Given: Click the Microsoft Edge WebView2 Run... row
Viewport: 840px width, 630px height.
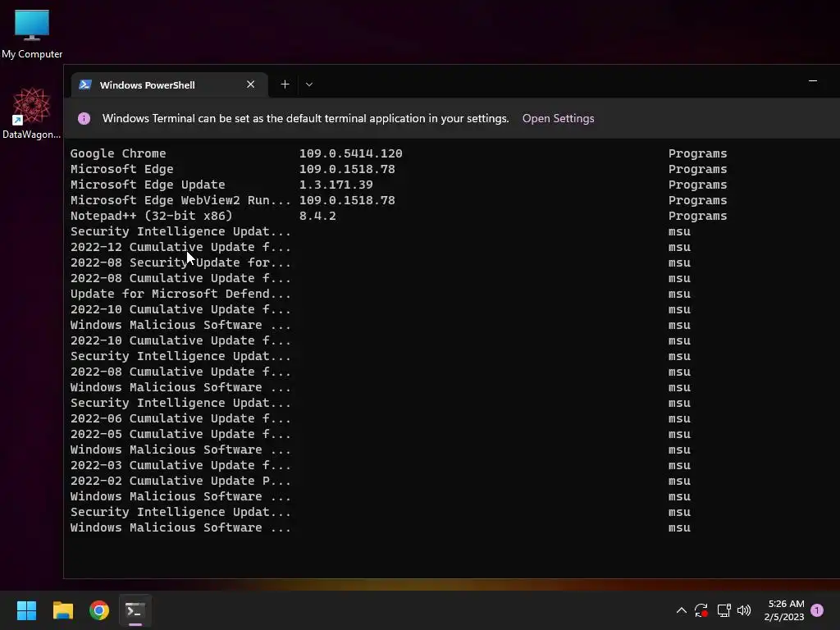Looking at the screenshot, I should point(180,200).
